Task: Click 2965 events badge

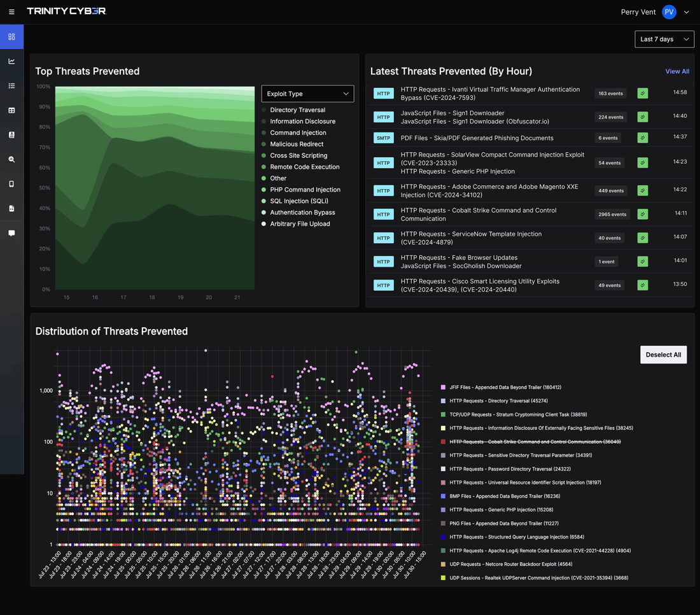Action: (612, 215)
